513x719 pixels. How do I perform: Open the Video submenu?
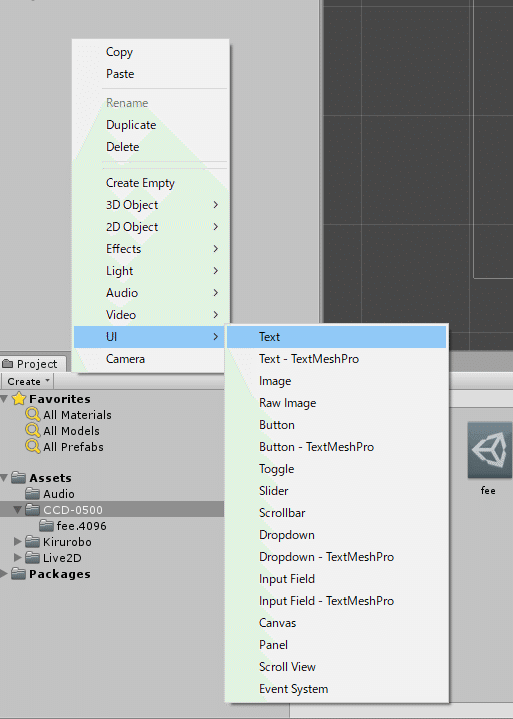pos(151,315)
